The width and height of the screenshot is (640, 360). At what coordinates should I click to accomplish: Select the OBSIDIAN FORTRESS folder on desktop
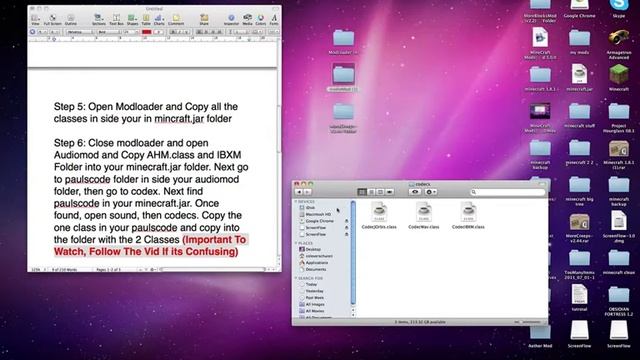pos(619,301)
